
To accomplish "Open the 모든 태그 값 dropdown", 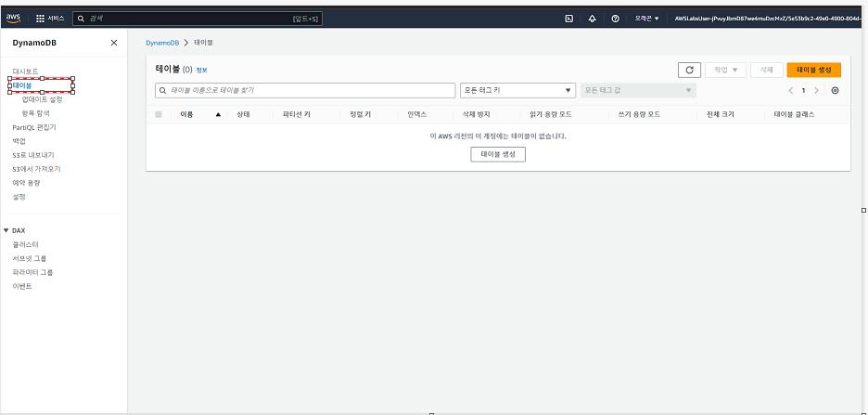I will (638, 90).
